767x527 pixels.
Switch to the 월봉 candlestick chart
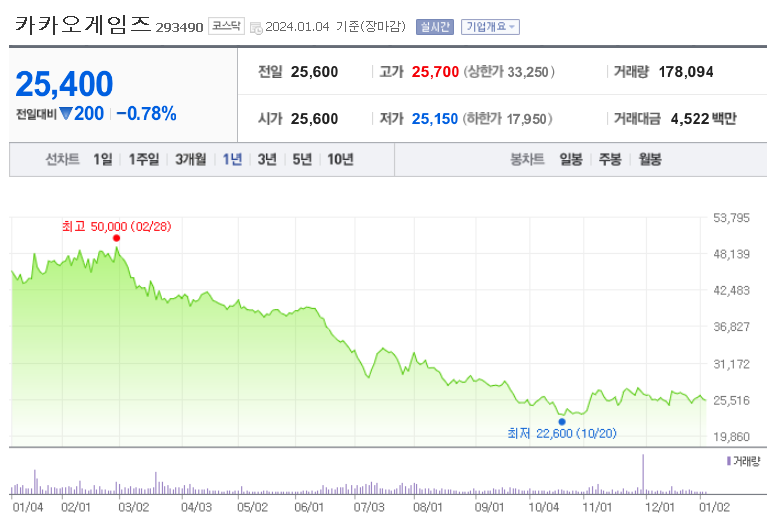(x=650, y=159)
